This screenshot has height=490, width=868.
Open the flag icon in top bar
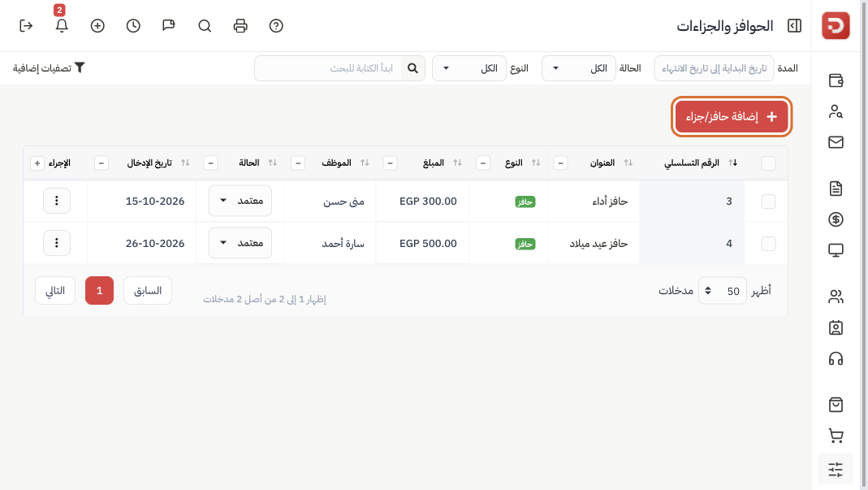point(169,25)
